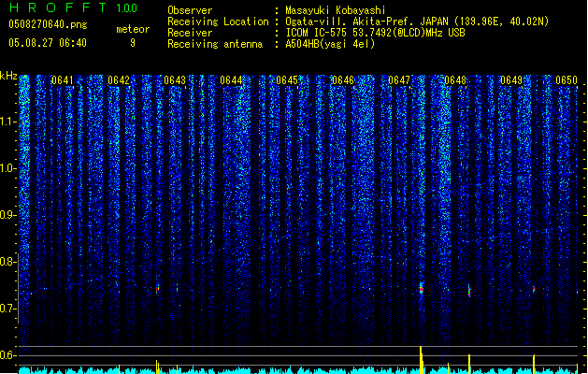Click the Receiving antenna field label
The width and height of the screenshot is (588, 374).
click(215, 44)
